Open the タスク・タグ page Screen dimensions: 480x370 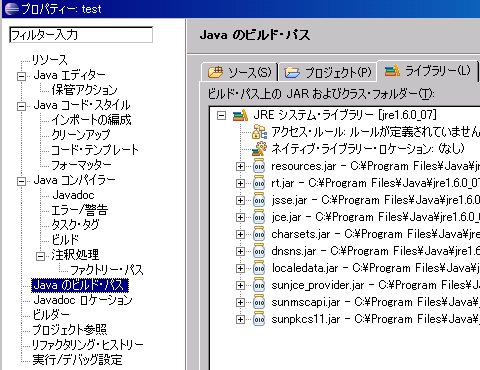tap(75, 225)
